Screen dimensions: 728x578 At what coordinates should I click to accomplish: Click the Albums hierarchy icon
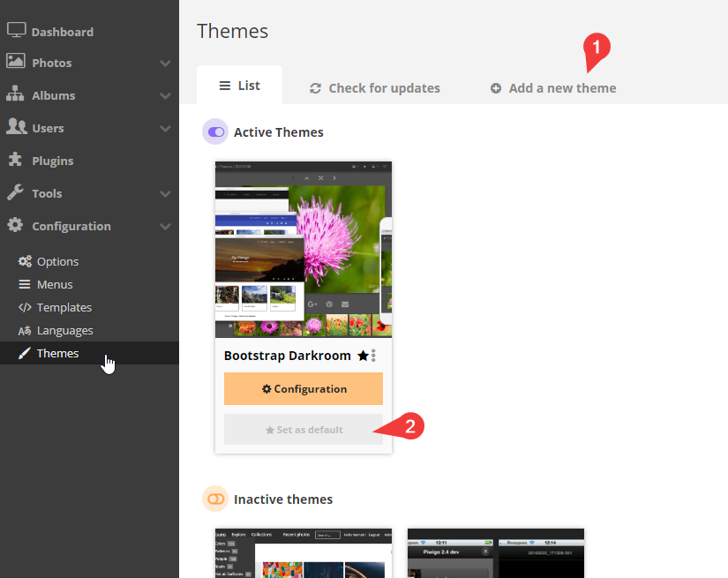tap(15, 94)
